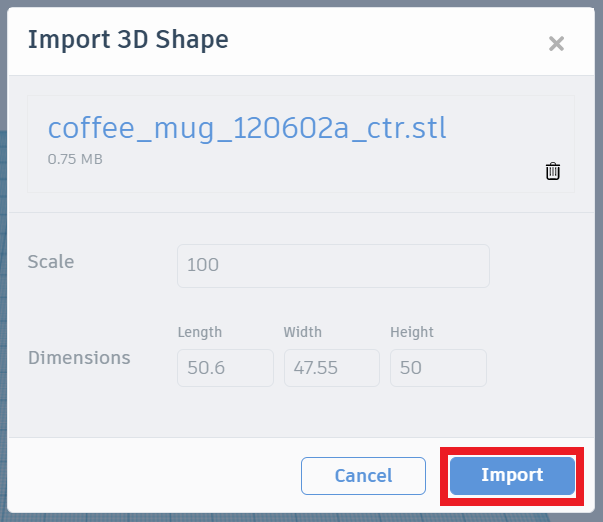
Task: Select the Length dimension field
Action: (225, 368)
